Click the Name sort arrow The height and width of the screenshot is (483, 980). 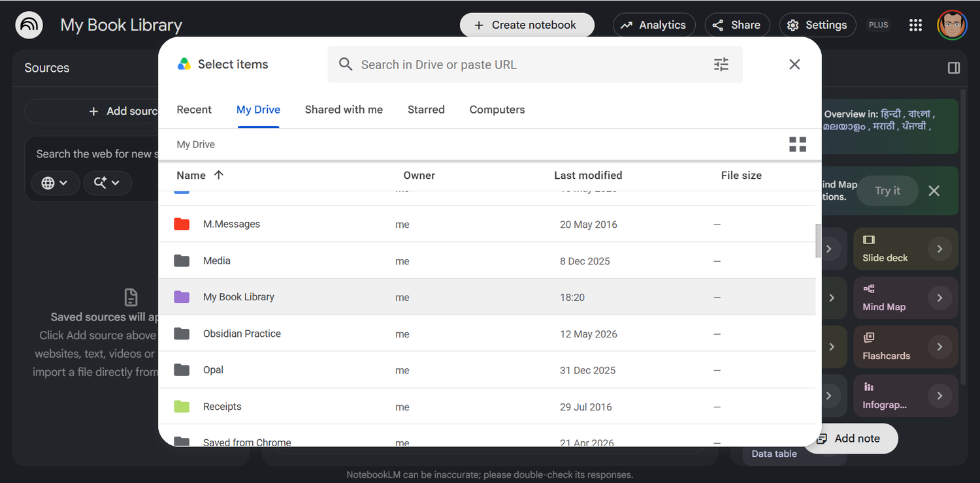(219, 175)
